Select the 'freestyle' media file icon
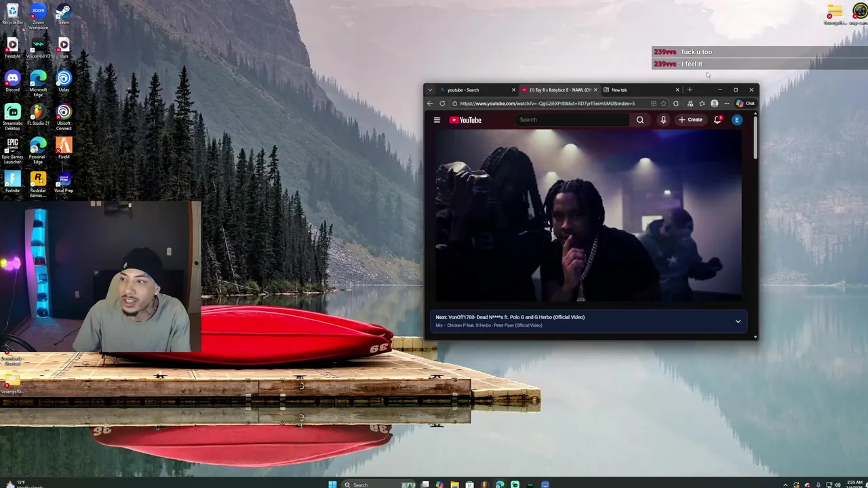 [x=12, y=47]
